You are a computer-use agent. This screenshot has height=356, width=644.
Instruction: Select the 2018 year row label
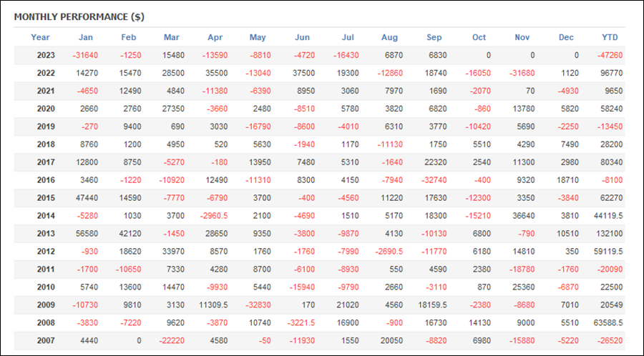pyautogui.click(x=46, y=144)
